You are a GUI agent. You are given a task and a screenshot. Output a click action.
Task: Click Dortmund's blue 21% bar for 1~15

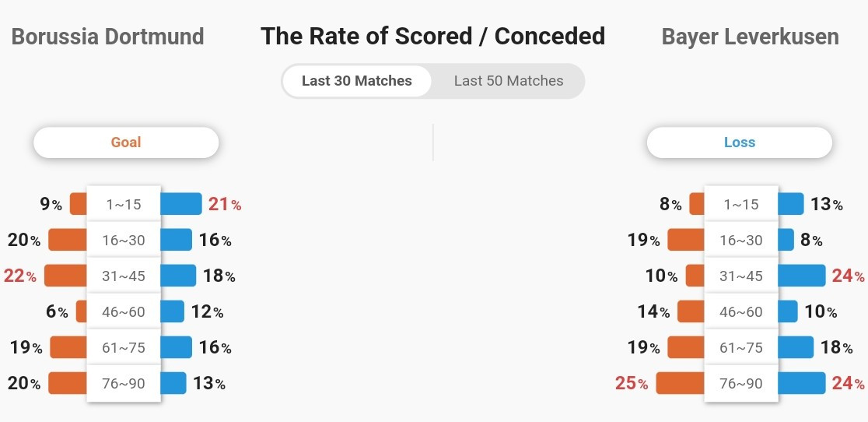[181, 204]
